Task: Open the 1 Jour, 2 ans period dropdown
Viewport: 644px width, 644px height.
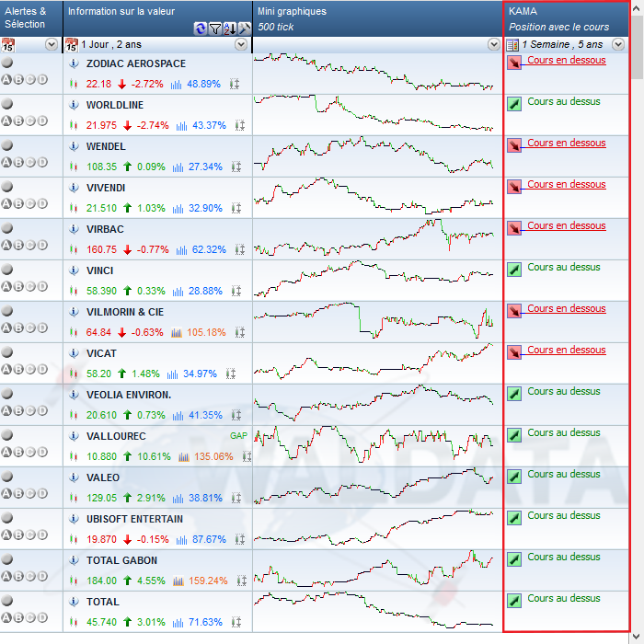Action: [241, 44]
